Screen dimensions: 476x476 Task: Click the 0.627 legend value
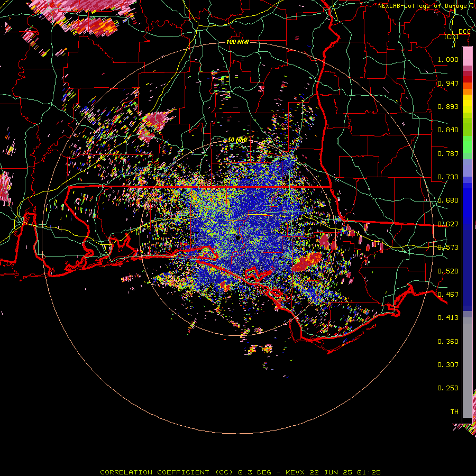point(448,224)
